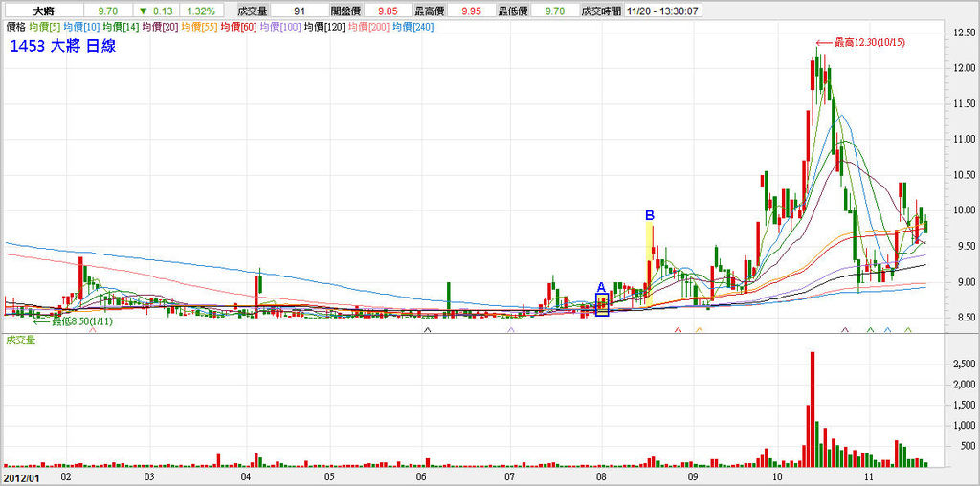
Task: Click the 8.50 price axis label
Action: tap(965, 319)
